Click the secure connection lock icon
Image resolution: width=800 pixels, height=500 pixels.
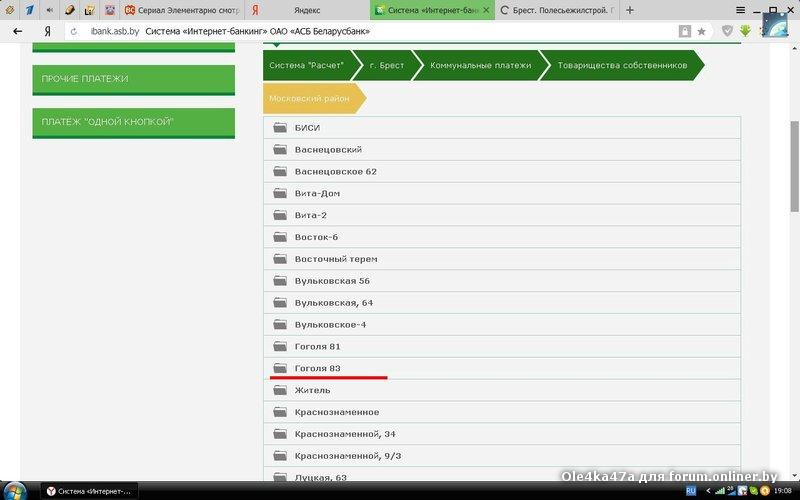(x=685, y=32)
